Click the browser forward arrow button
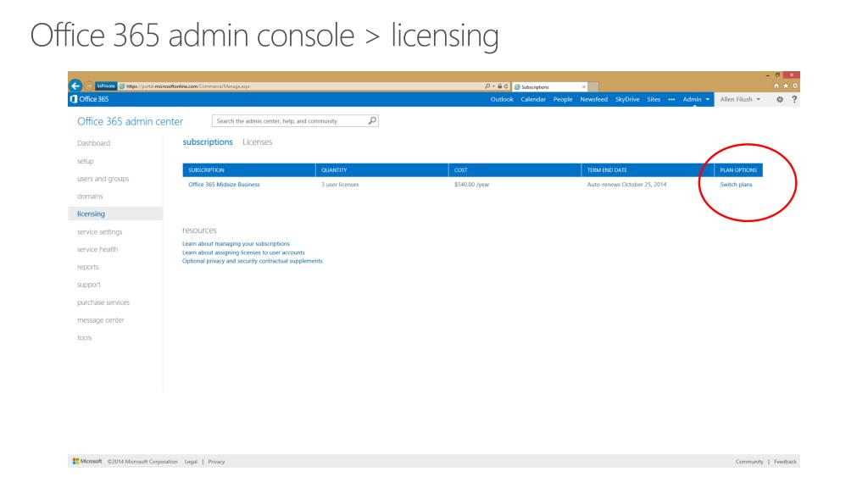This screenshot has width=868, height=488. pyautogui.click(x=88, y=86)
